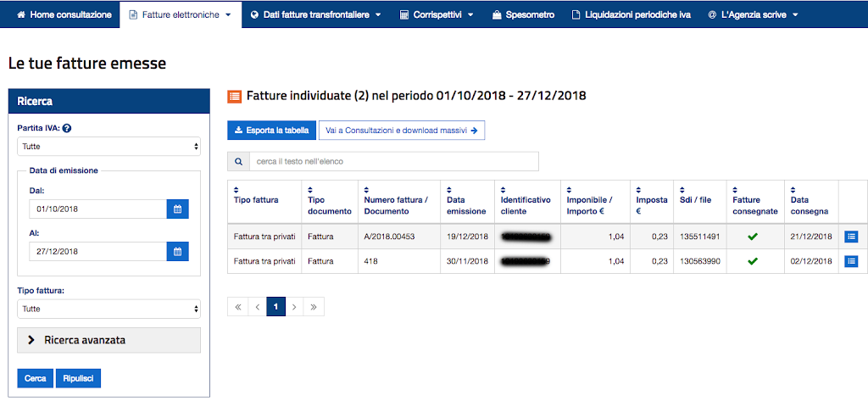Open the Tipo fattura dropdown
This screenshot has height=407, width=868.
[x=108, y=309]
